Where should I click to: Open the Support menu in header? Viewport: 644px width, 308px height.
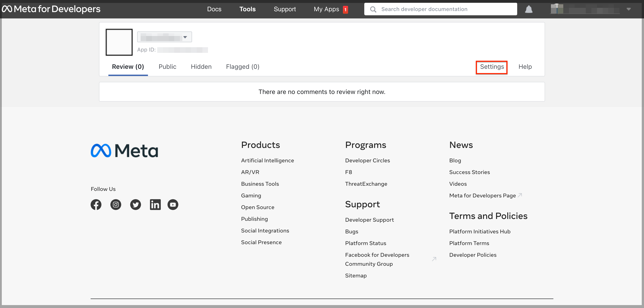284,9
